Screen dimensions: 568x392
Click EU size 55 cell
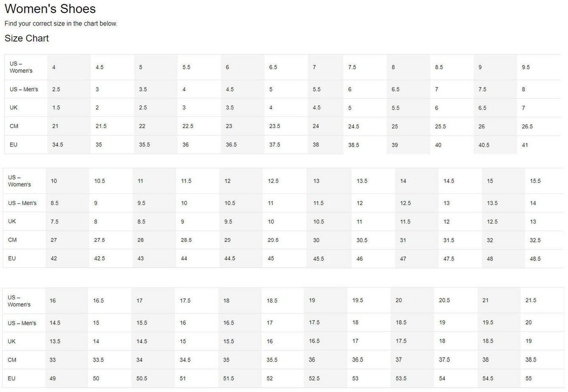pos(528,378)
